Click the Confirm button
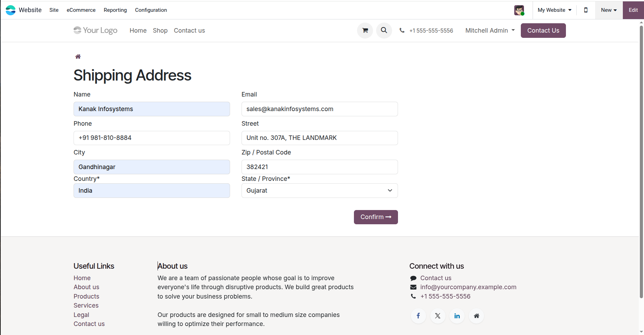Image resolution: width=644 pixels, height=335 pixels. 376,217
